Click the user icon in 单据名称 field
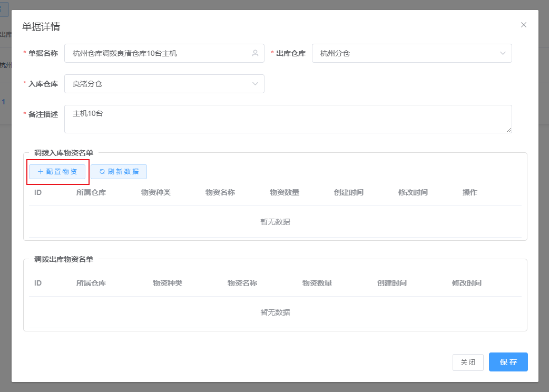Image resolution: width=549 pixels, height=392 pixels. 255,53
